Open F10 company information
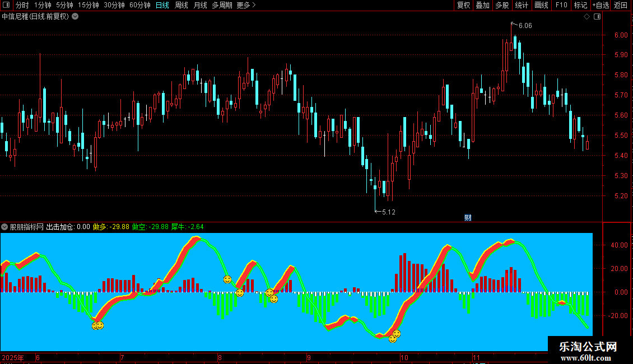Viewport: 633px width, 364px height. 561,5
